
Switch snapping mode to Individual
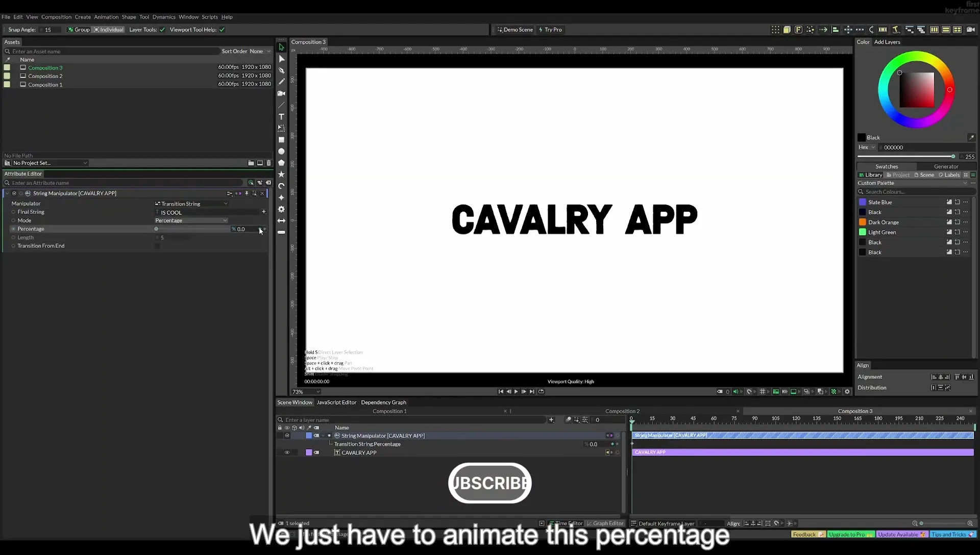coord(109,30)
